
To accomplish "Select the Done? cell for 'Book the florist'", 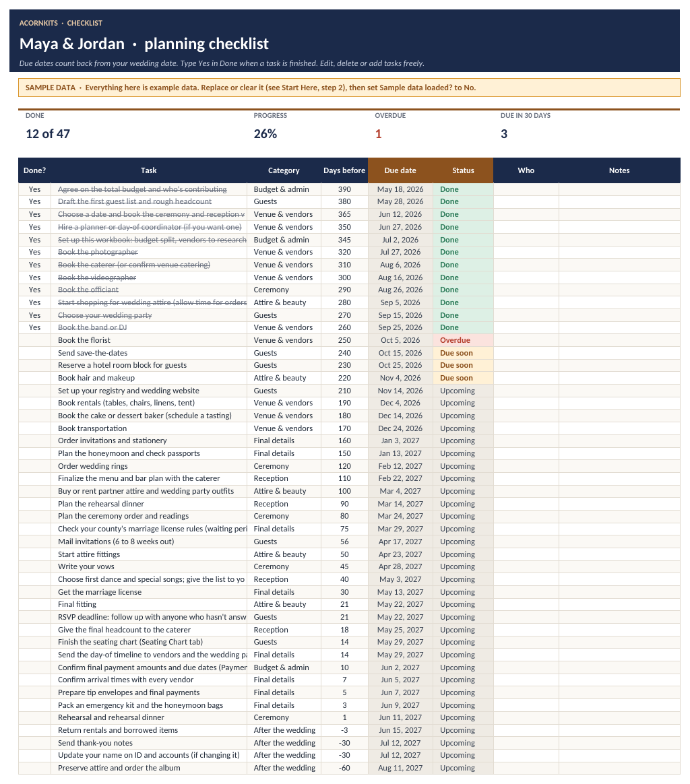I will (34, 340).
